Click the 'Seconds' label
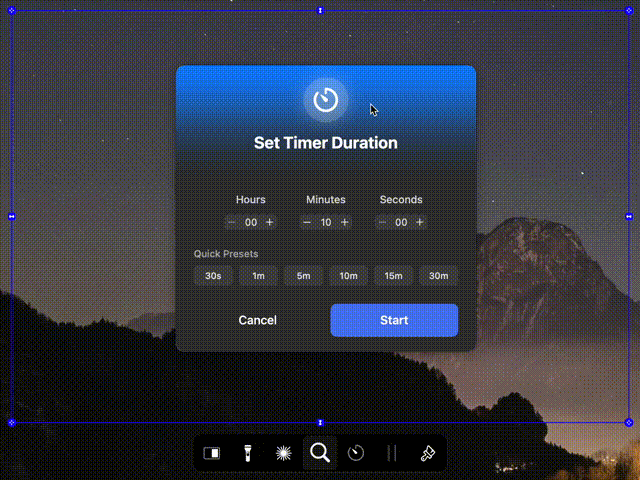 coord(401,200)
